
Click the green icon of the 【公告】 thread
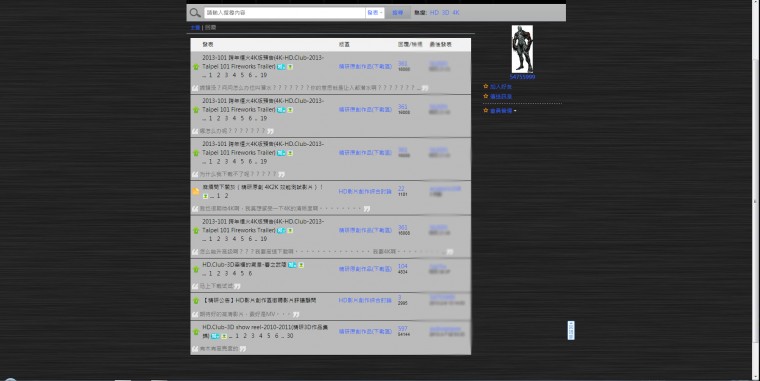[x=196, y=301]
